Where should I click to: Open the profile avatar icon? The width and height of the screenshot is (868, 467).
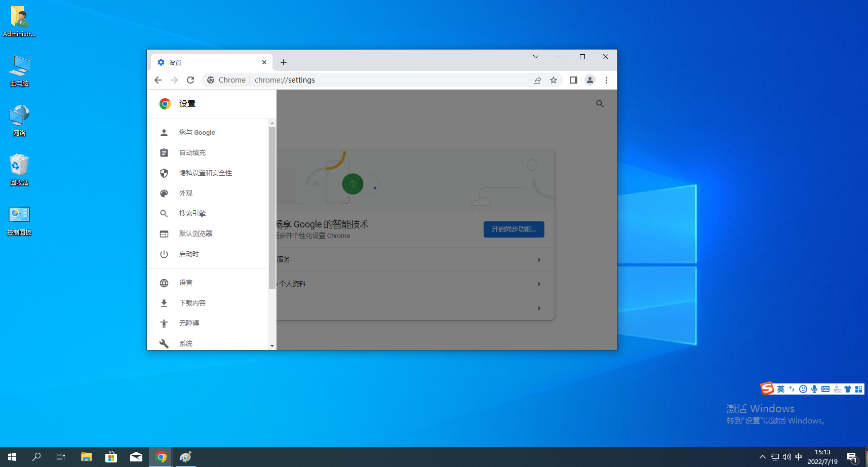(x=590, y=80)
